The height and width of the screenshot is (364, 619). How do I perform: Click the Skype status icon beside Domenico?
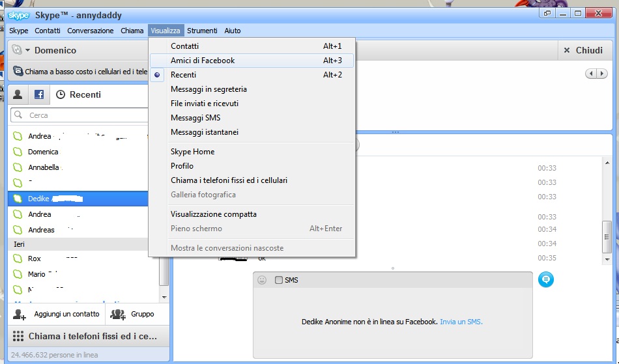(x=16, y=49)
